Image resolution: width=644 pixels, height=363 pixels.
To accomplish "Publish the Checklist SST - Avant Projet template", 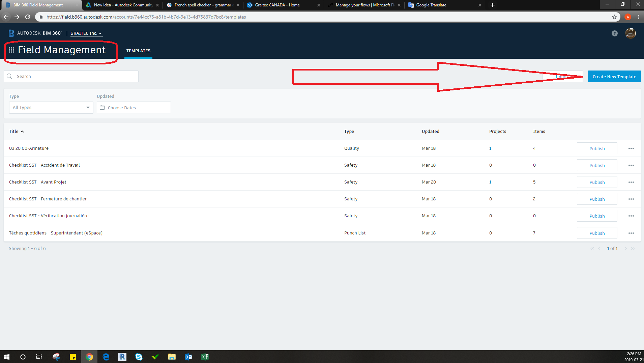I will coord(597,182).
